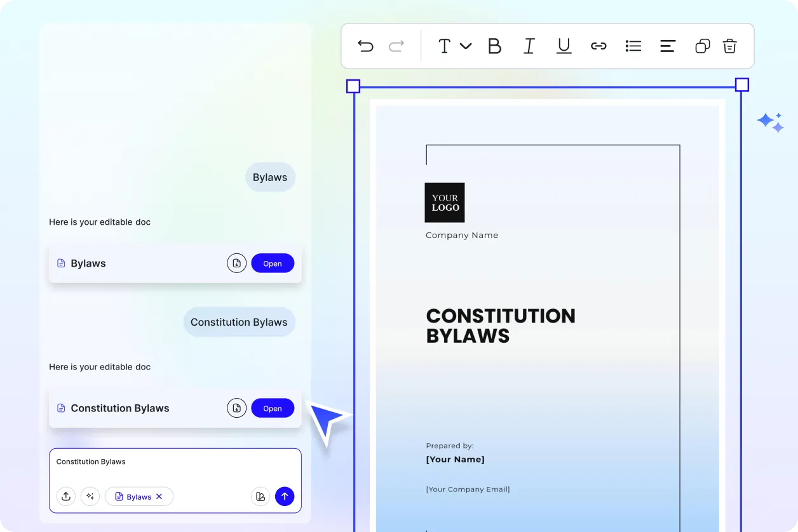Insert a hyperlink with the link icon
This screenshot has height=532, width=798.
[598, 46]
